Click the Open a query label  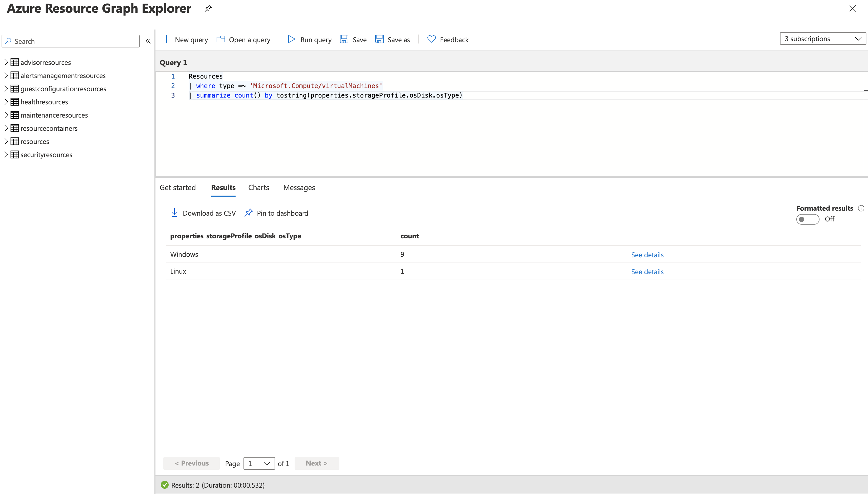tap(250, 40)
